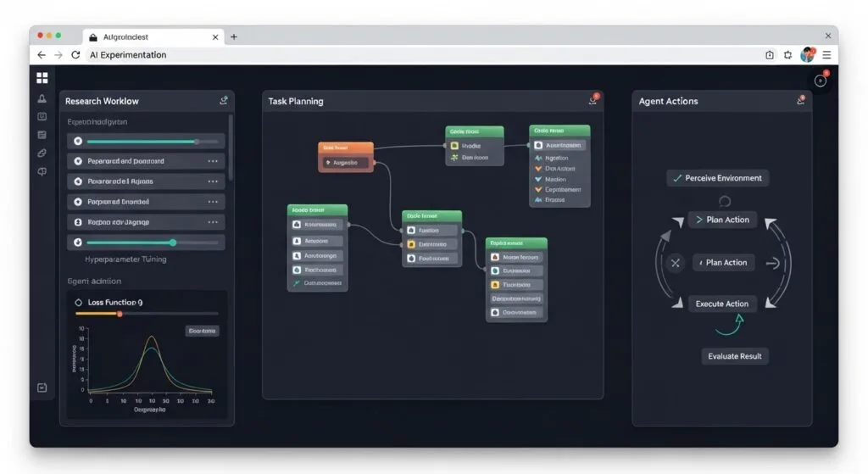868x474 pixels.
Task: Click the Execute Action button
Action: coord(722,304)
